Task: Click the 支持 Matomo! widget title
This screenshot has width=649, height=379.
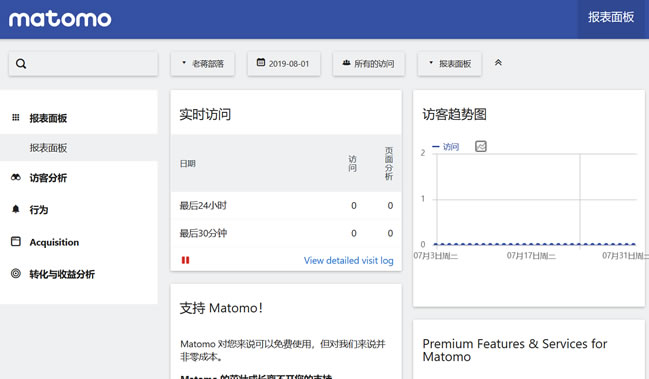Action: click(x=221, y=308)
